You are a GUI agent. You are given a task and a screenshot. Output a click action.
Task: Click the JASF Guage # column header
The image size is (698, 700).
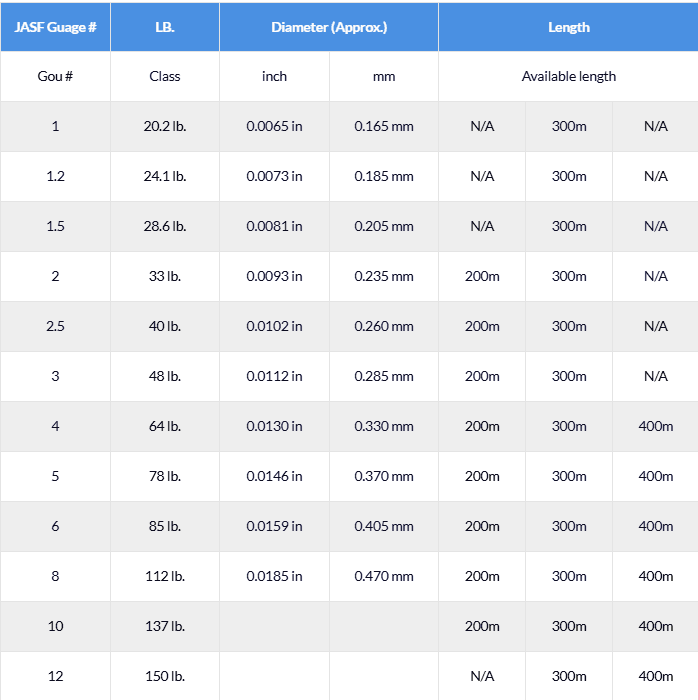tap(55, 27)
